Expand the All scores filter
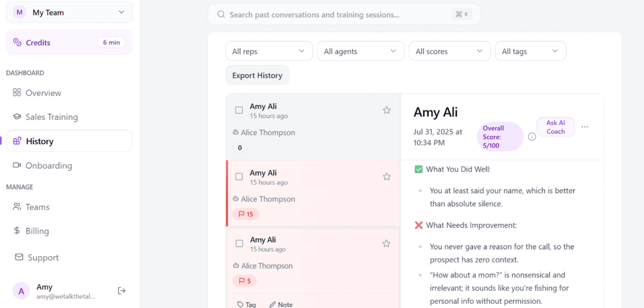644x308 pixels. (449, 51)
